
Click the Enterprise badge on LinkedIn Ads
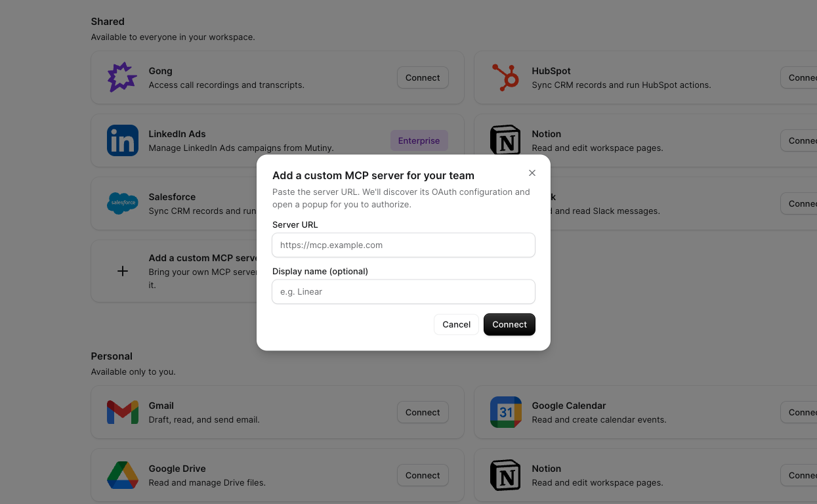(x=419, y=140)
